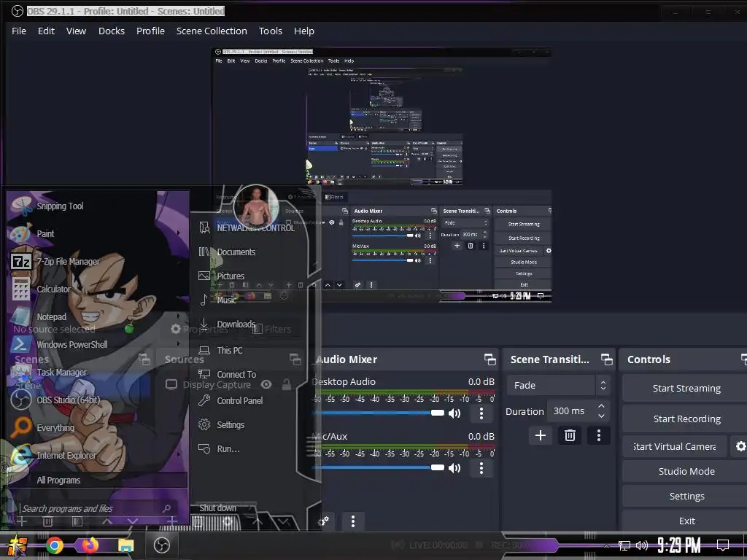Expand Windows PowerShell submenu arrow
The height and width of the screenshot is (560, 747).
(x=179, y=344)
